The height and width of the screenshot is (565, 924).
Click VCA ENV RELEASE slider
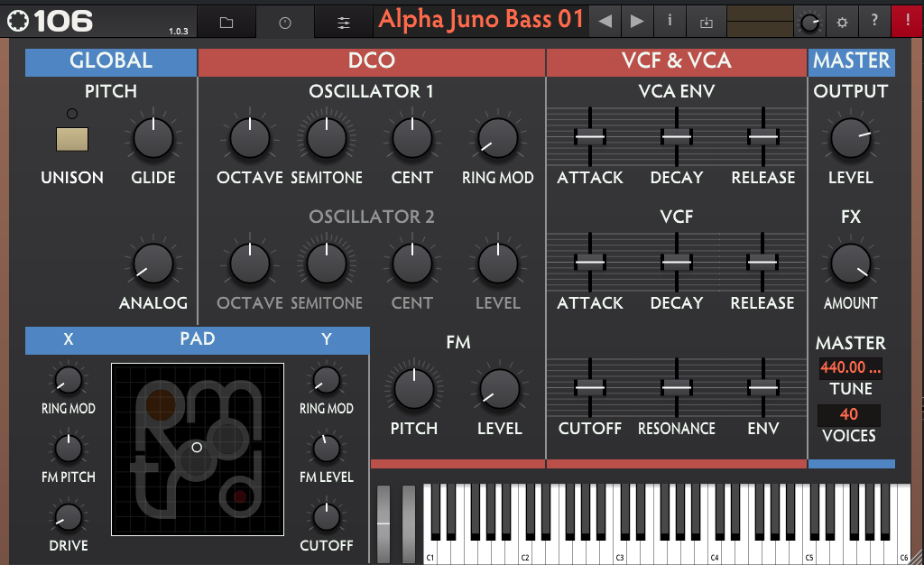763,136
